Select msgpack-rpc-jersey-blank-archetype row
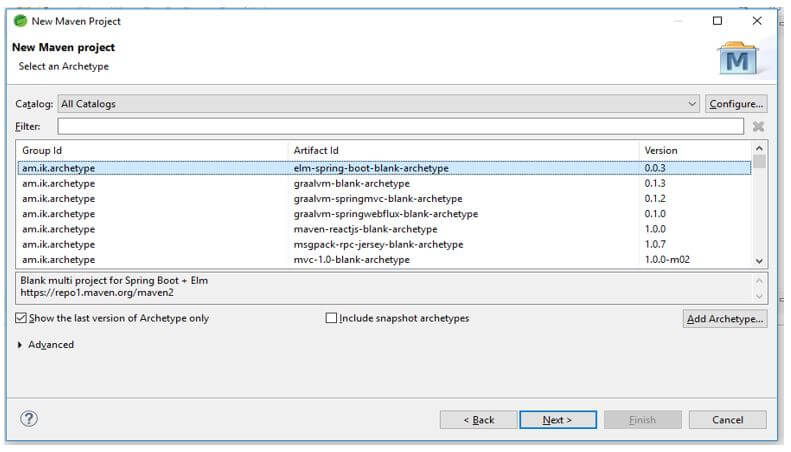This screenshot has height=452, width=791. [384, 244]
